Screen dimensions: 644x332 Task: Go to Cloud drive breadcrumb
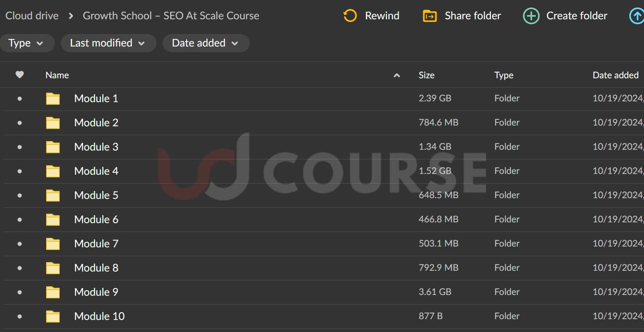pyautogui.click(x=32, y=16)
